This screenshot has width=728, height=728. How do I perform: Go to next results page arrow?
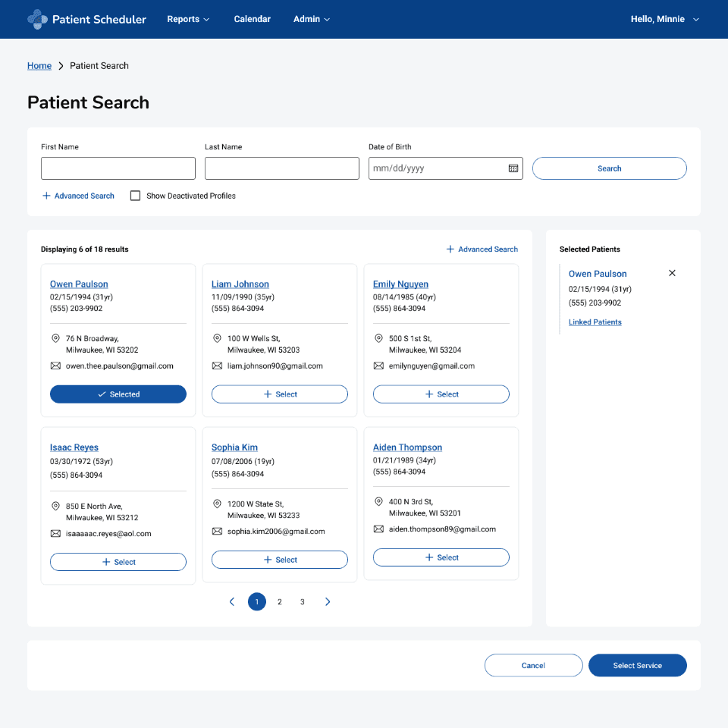(328, 601)
